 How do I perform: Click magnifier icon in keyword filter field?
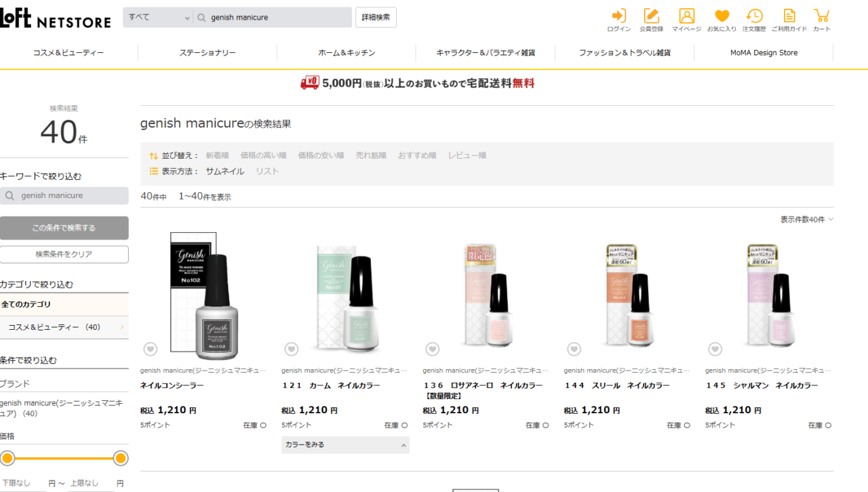tap(10, 195)
